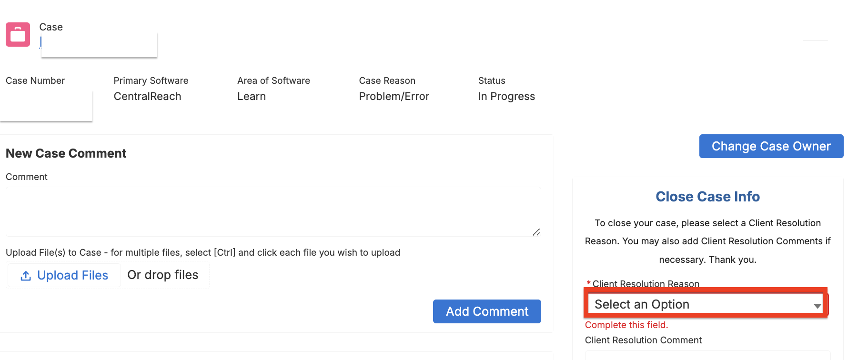Click the 'Case Number' field label
The width and height of the screenshot is (868, 360).
[35, 80]
